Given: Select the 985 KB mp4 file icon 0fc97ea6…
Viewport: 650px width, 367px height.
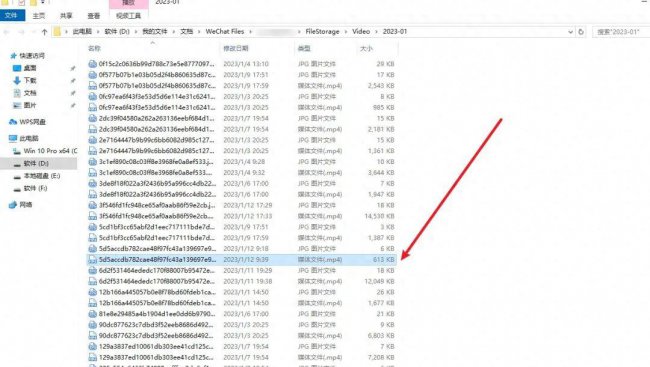Looking at the screenshot, I should coord(92,107).
